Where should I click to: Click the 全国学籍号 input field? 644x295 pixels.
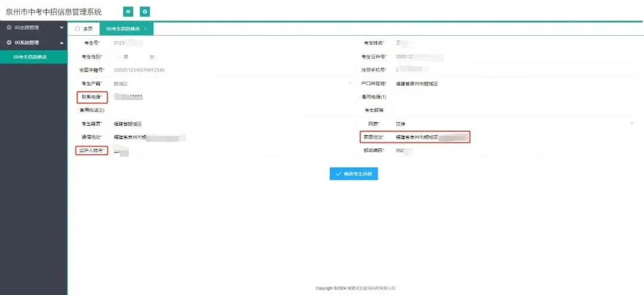click(x=232, y=70)
